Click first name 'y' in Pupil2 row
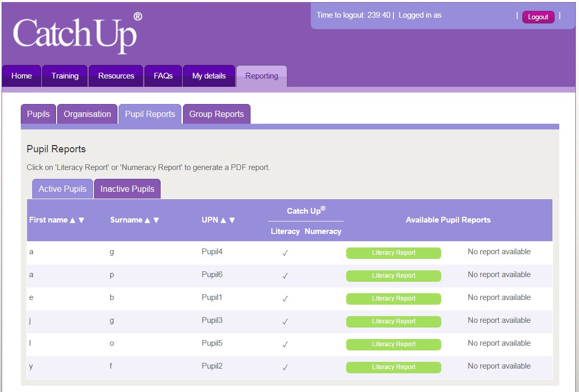The width and height of the screenshot is (579, 392). (x=31, y=367)
